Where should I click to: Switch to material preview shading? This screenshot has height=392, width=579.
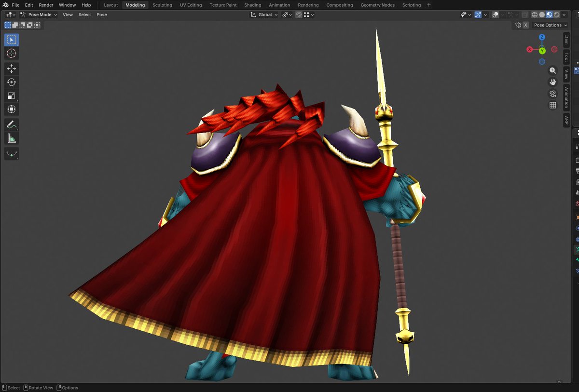(x=549, y=15)
